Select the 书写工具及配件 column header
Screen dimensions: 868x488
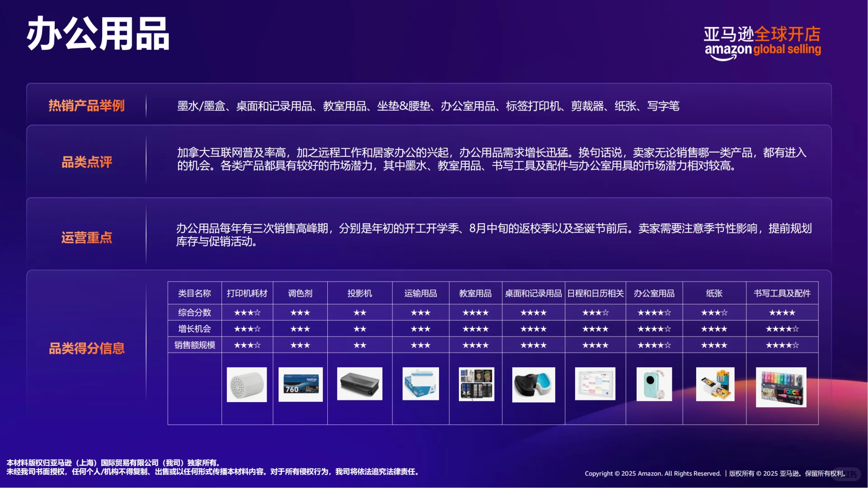pos(781,293)
